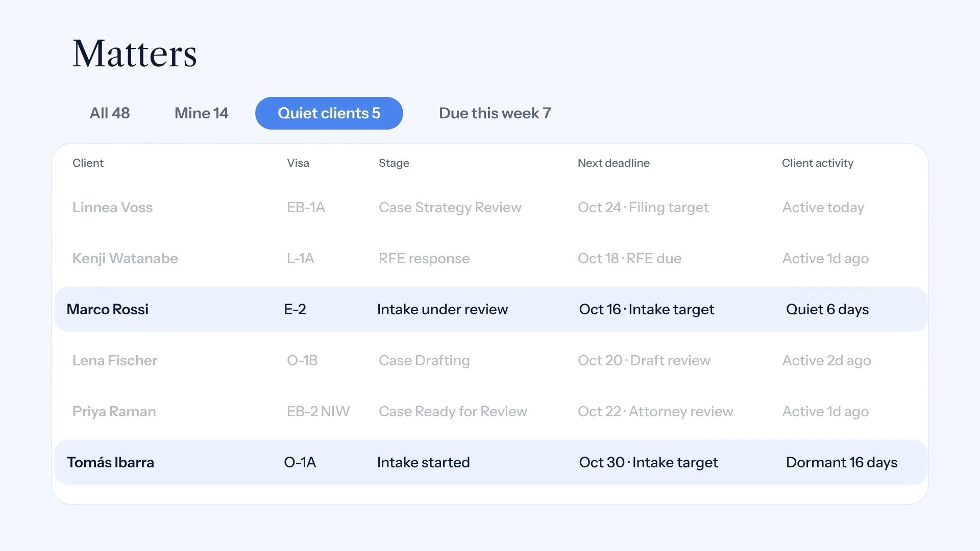Open the Mine 14 tab
Screen dimensions: 980x551
coord(201,113)
